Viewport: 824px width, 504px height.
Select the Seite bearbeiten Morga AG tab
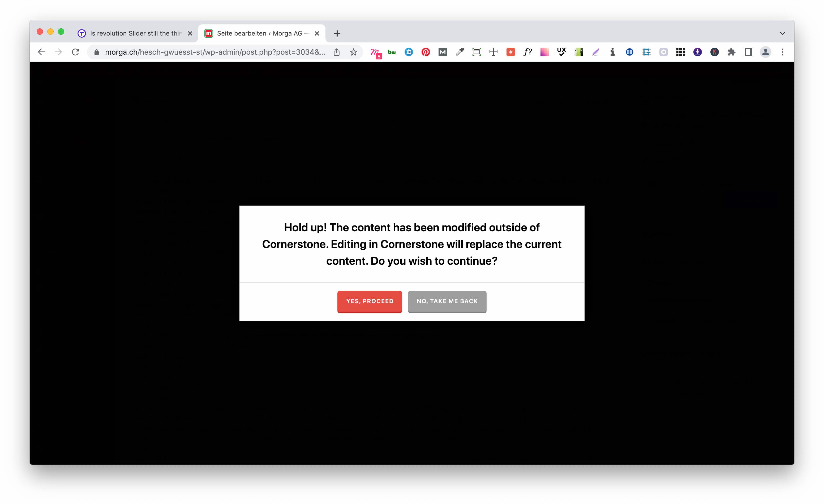259,33
